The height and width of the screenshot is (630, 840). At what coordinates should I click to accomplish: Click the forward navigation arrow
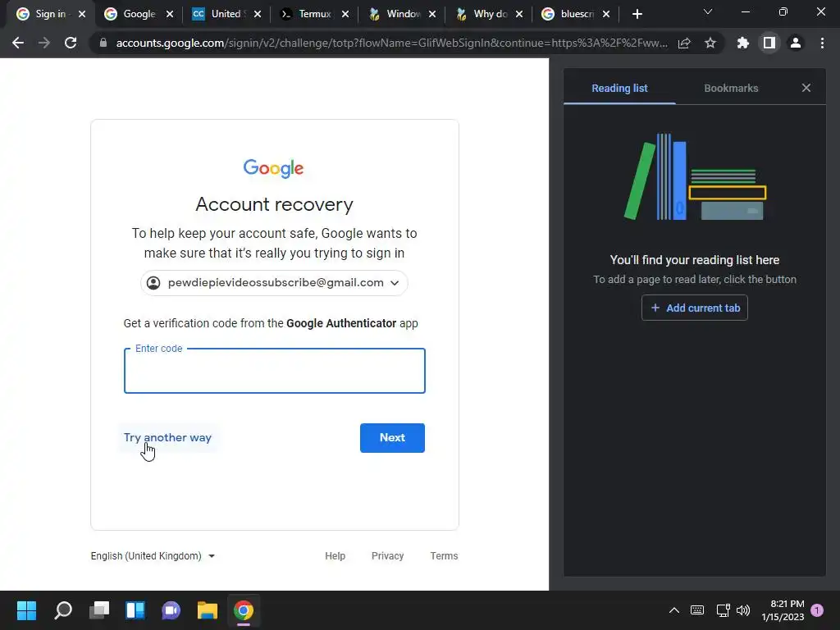pos(44,43)
